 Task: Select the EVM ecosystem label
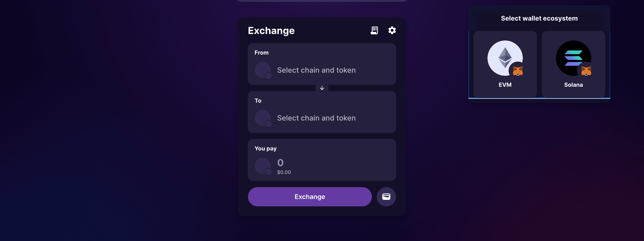505,85
